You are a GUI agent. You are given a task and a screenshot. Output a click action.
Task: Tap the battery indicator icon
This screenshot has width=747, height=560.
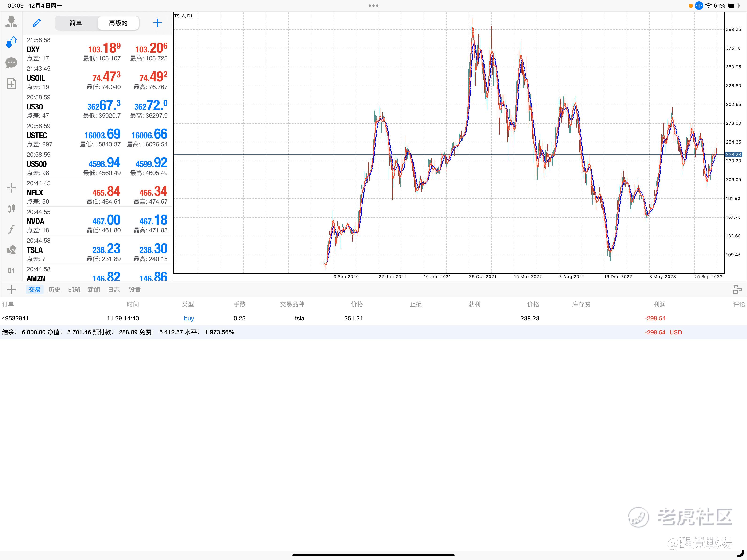pos(733,5)
